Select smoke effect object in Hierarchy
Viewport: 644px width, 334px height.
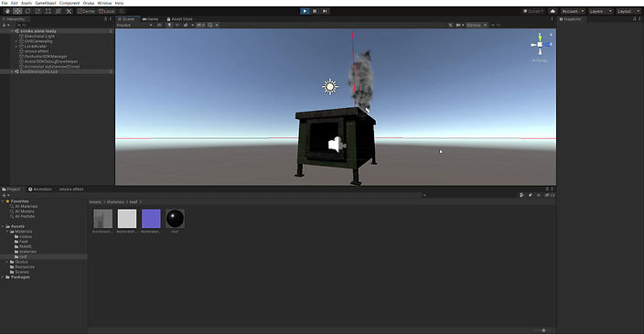tap(37, 51)
